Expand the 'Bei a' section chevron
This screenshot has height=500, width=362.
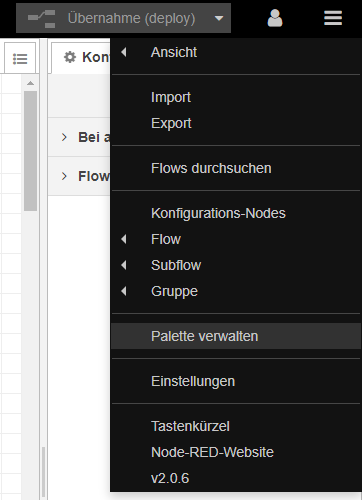coord(64,137)
